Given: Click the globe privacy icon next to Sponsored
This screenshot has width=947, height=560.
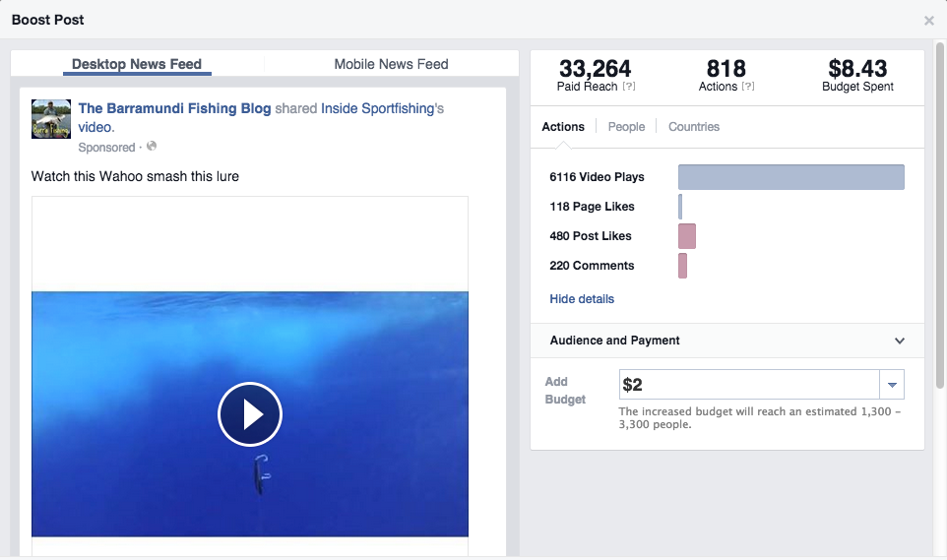Looking at the screenshot, I should (151, 147).
